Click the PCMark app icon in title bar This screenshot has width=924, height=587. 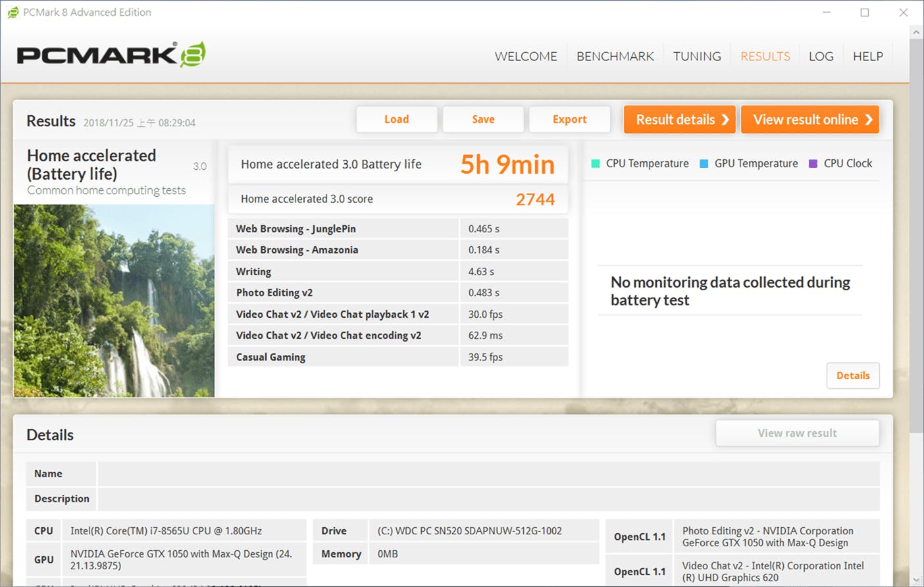coord(13,13)
